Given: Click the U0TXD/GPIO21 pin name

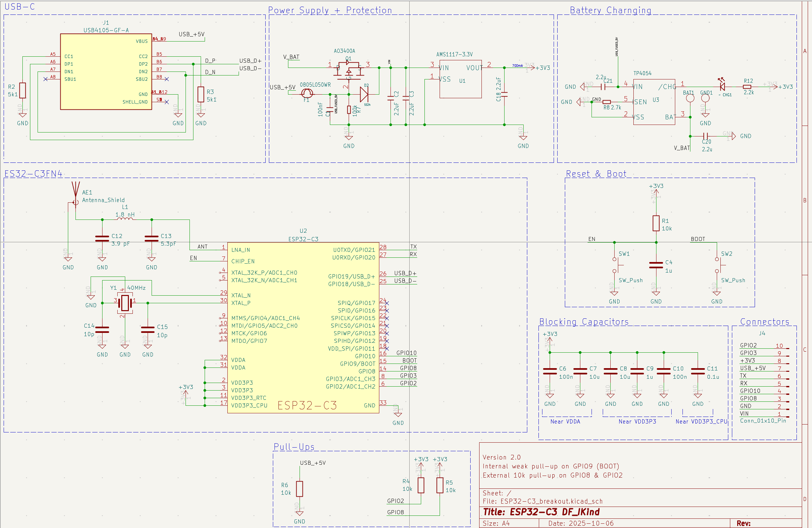Looking at the screenshot, I should pyautogui.click(x=354, y=250).
